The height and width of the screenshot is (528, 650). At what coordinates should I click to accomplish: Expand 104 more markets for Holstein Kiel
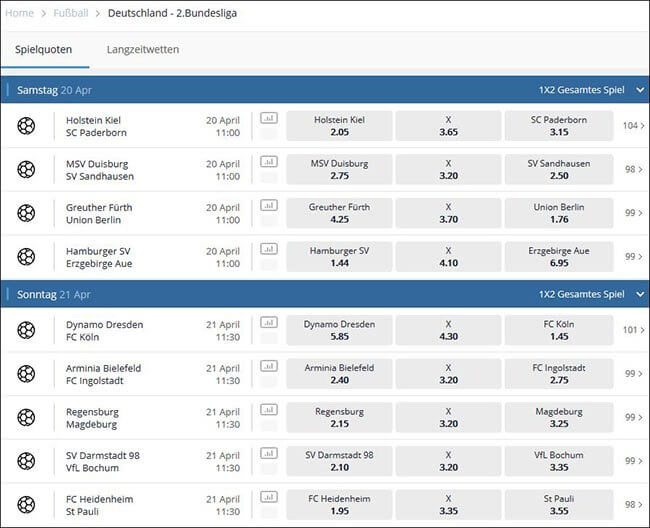coord(634,126)
